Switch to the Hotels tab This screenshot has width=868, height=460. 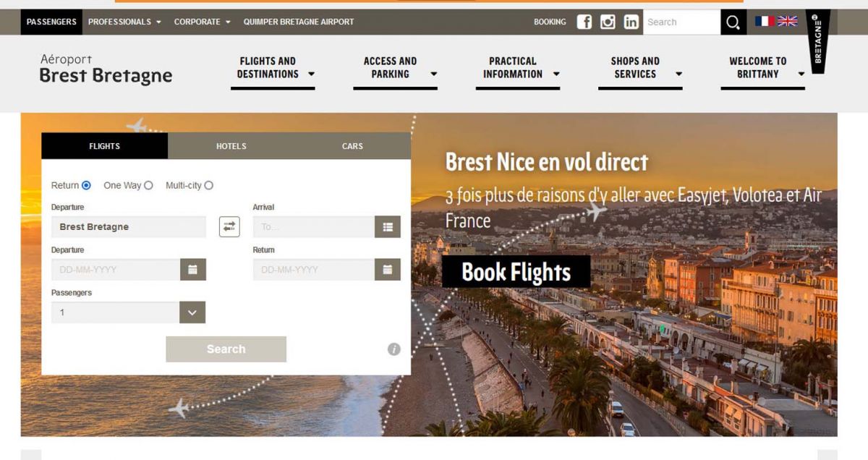231,146
